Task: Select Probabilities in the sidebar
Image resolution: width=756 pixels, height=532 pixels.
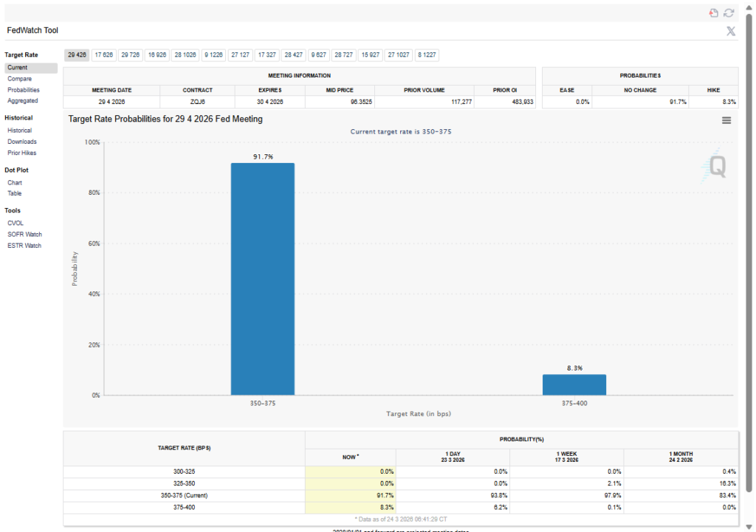Action: tap(24, 89)
